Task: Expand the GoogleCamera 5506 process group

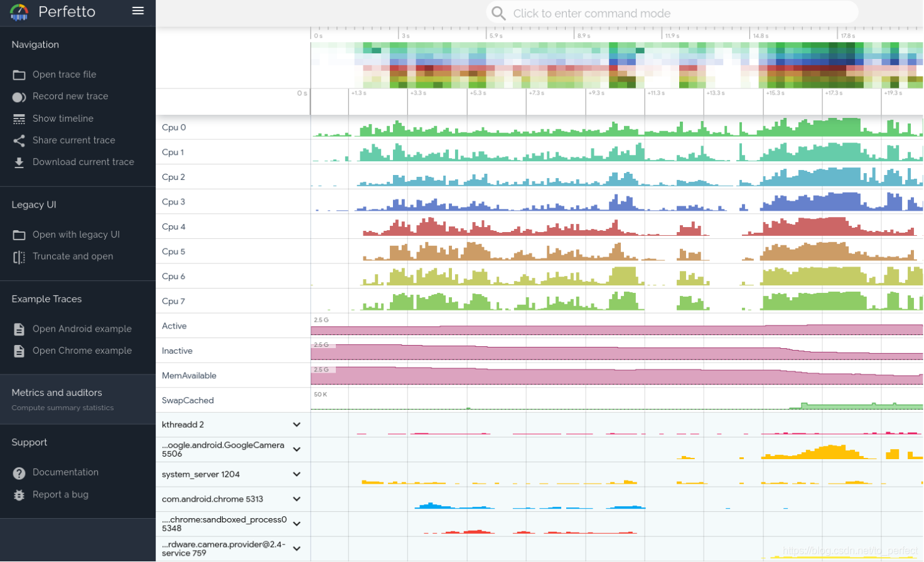Action: click(x=297, y=449)
